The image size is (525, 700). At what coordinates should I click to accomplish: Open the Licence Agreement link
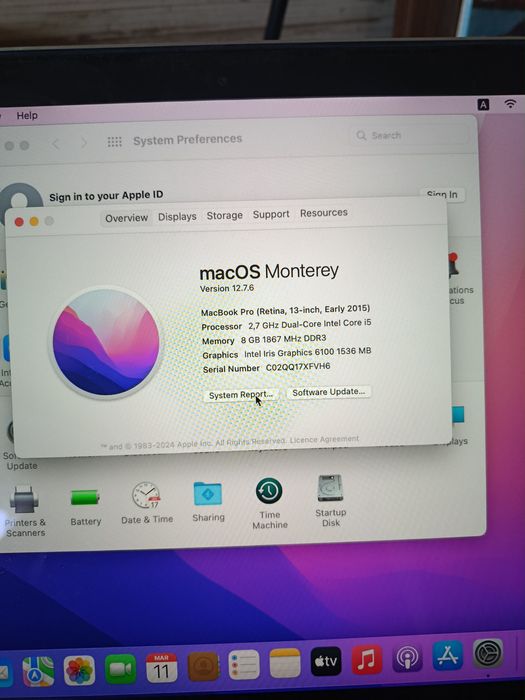[x=324, y=440]
